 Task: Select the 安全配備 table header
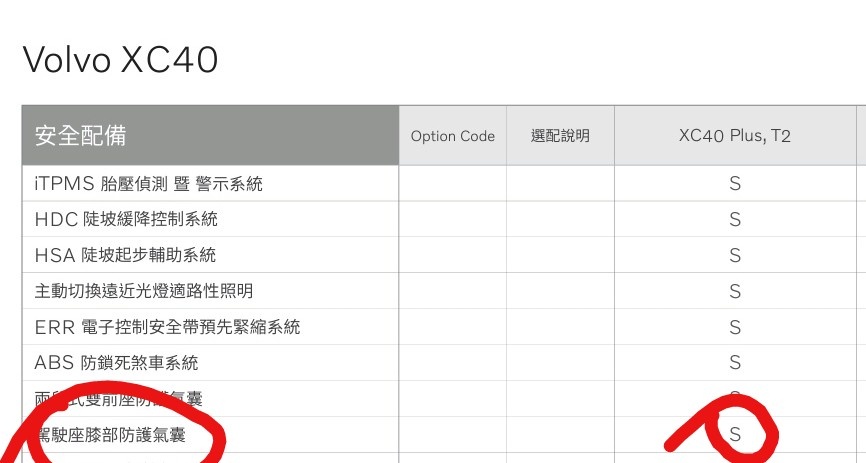(81, 136)
